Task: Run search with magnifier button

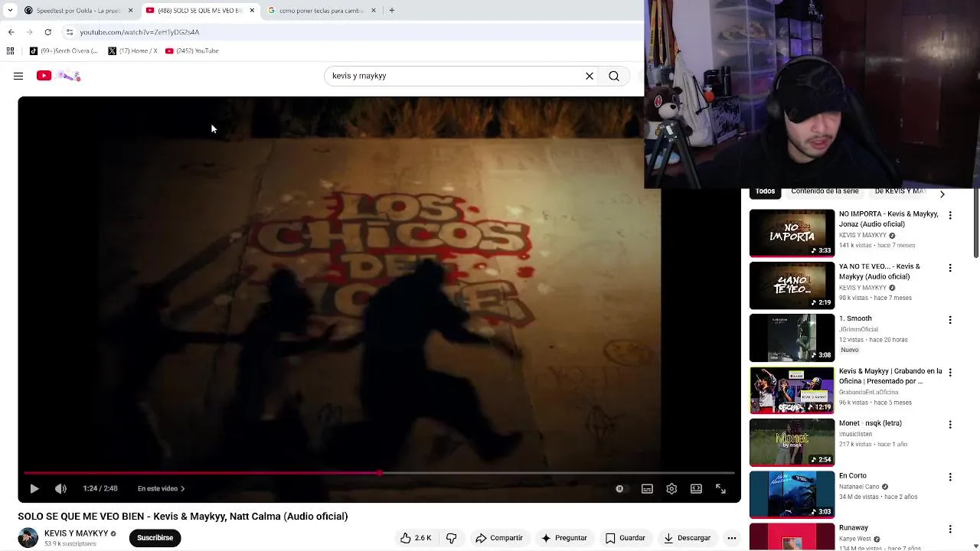Action: point(614,76)
